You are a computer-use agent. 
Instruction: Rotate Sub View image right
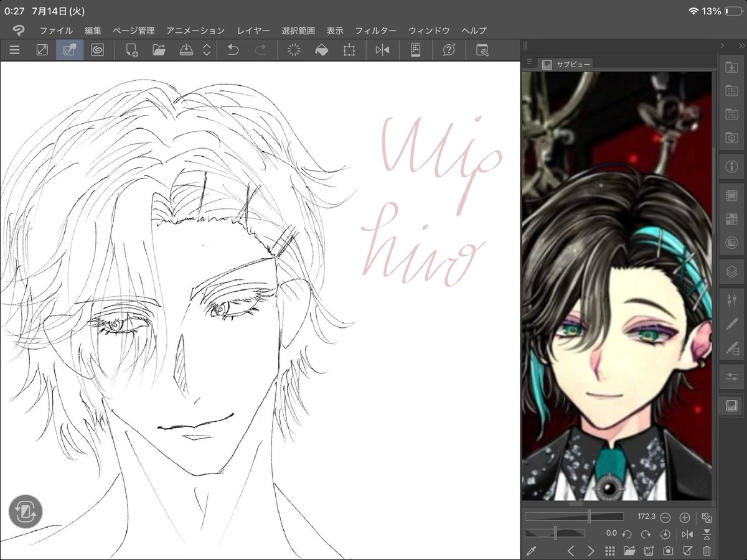[x=646, y=534]
